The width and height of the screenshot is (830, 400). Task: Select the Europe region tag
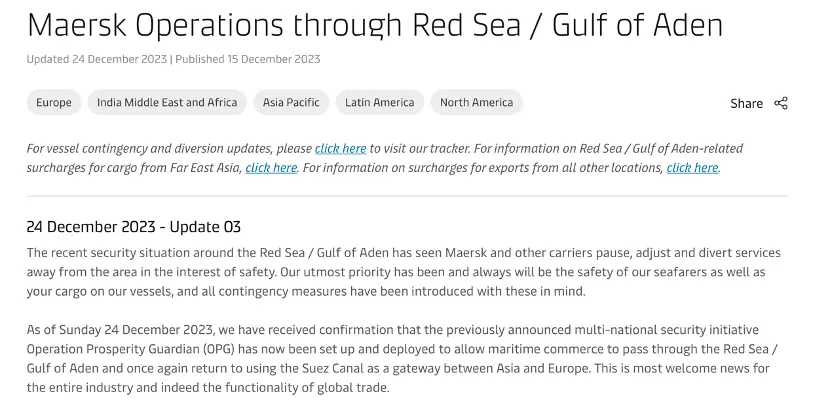pos(54,102)
